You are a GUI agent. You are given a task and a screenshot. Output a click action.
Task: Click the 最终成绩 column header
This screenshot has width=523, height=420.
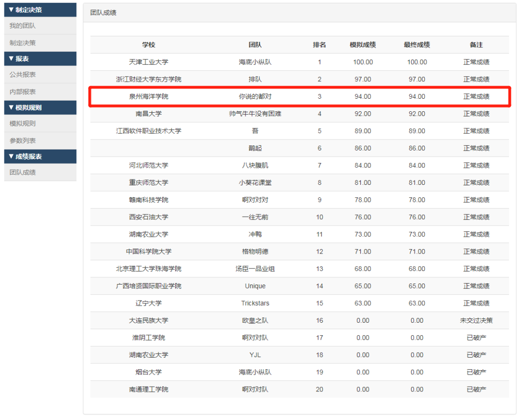pyautogui.click(x=416, y=45)
